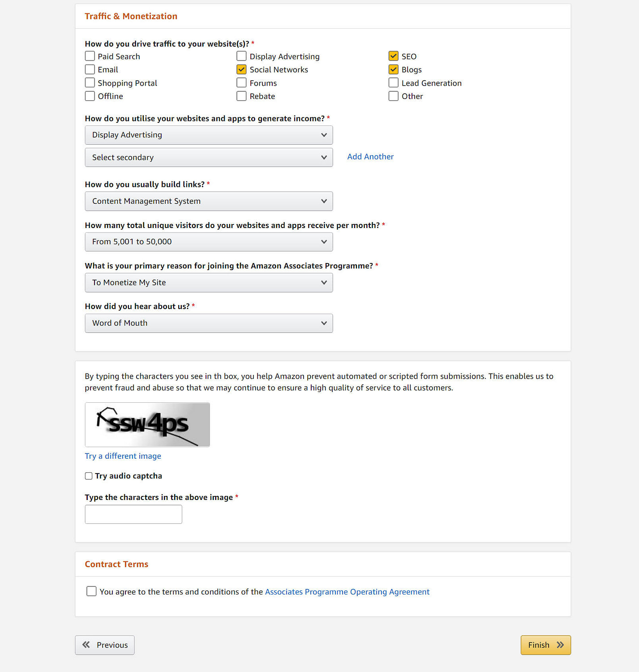Screen dimensions: 639x672
Task: Open the Display Advertising income dropdown
Action: coord(208,135)
